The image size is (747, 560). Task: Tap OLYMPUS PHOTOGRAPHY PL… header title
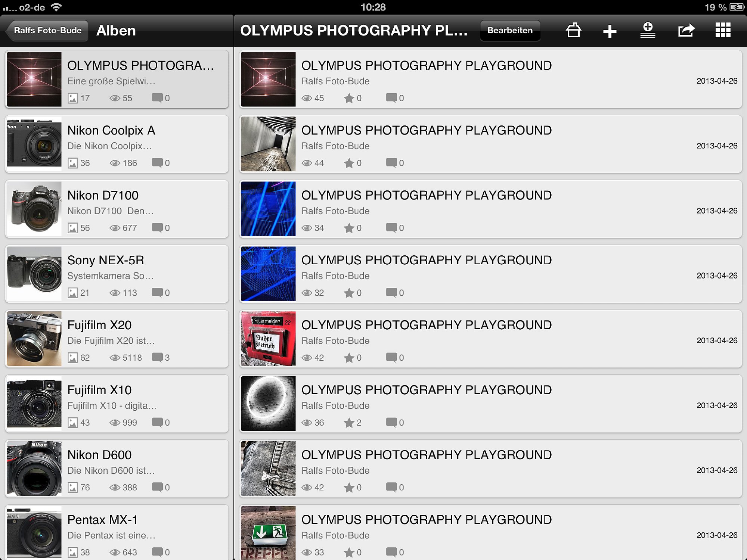click(354, 31)
